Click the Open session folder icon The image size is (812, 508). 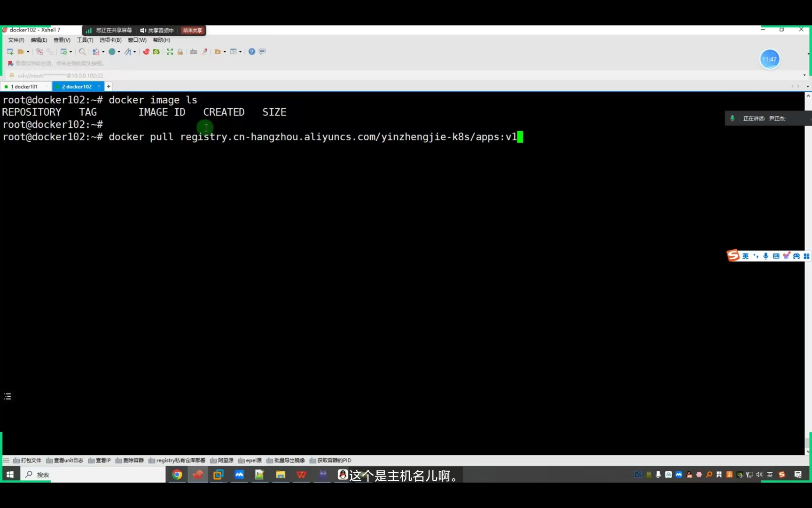point(21,52)
